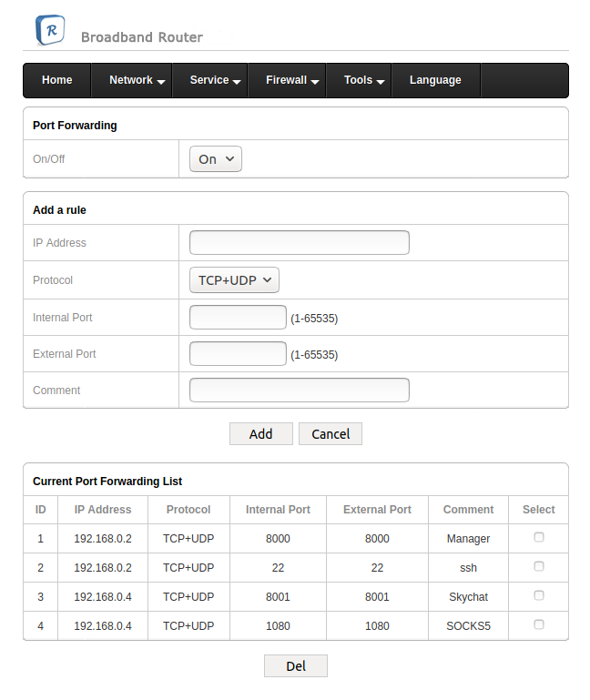
Task: Click the Skychat comment cell
Action: [x=468, y=597]
